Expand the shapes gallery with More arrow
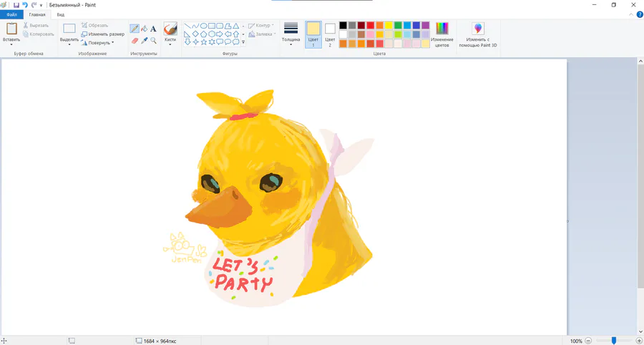Image resolution: width=644 pixels, height=345 pixels. [x=243, y=42]
